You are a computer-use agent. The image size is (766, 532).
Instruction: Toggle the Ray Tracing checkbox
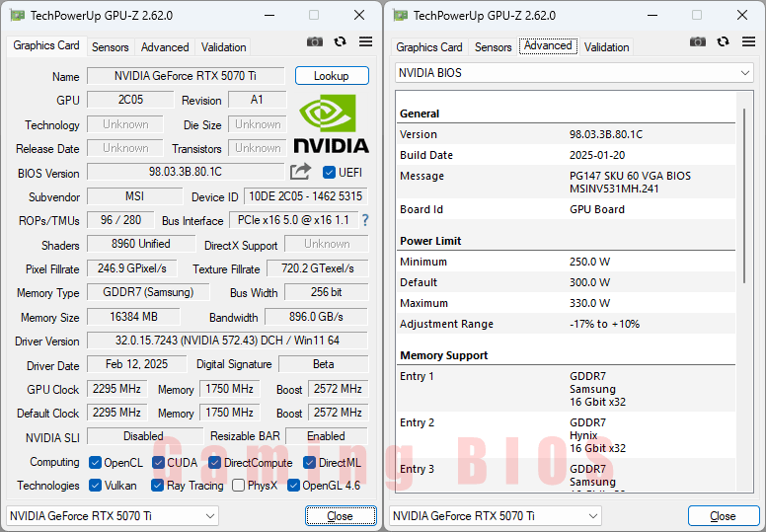pos(157,485)
